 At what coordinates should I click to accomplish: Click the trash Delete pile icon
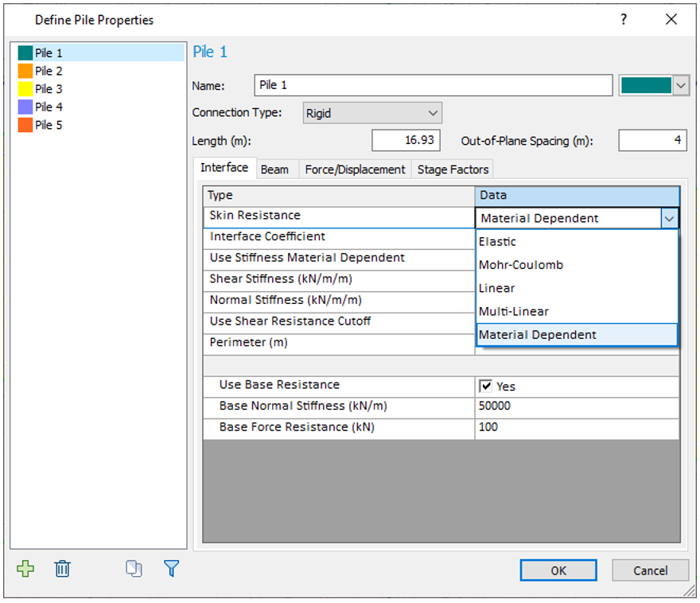coord(63,569)
